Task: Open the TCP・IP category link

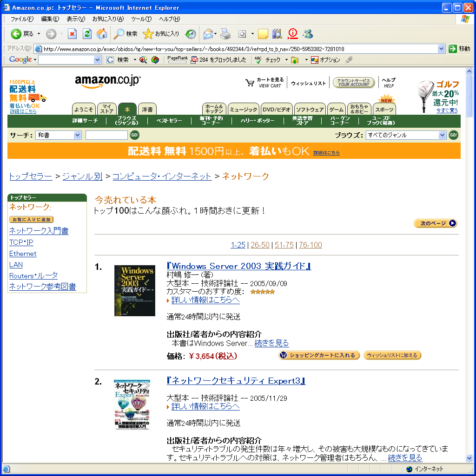Action: tap(21, 242)
